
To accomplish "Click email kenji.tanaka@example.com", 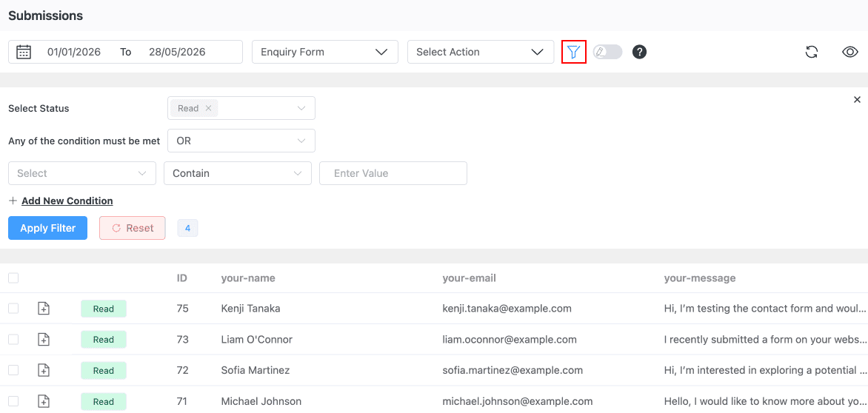I will click(507, 309).
